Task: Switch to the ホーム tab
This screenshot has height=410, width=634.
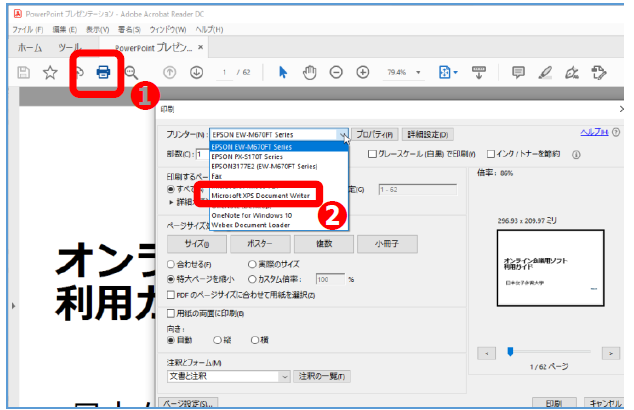Action: point(30,48)
